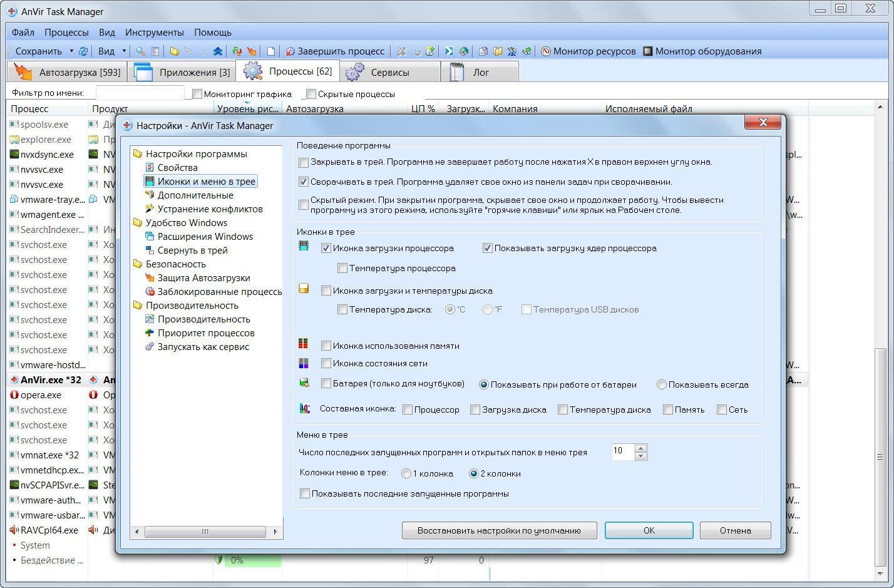Open the Файл menu
The width and height of the screenshot is (894, 588).
coord(23,33)
